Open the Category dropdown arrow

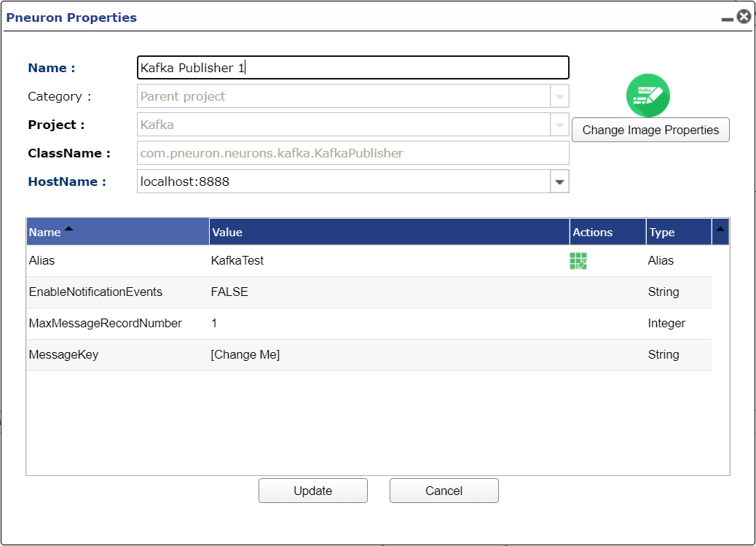click(x=559, y=96)
